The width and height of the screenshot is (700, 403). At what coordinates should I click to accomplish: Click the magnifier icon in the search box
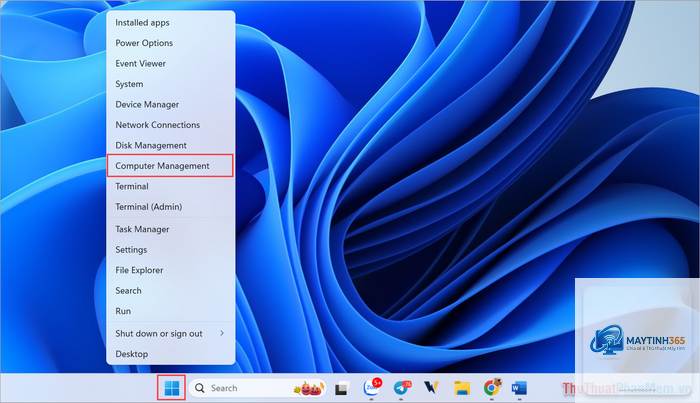200,388
